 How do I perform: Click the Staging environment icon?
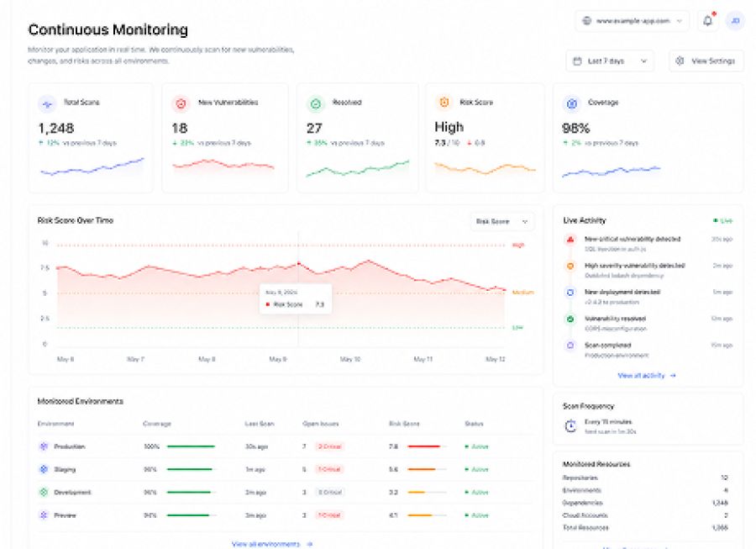point(44,469)
